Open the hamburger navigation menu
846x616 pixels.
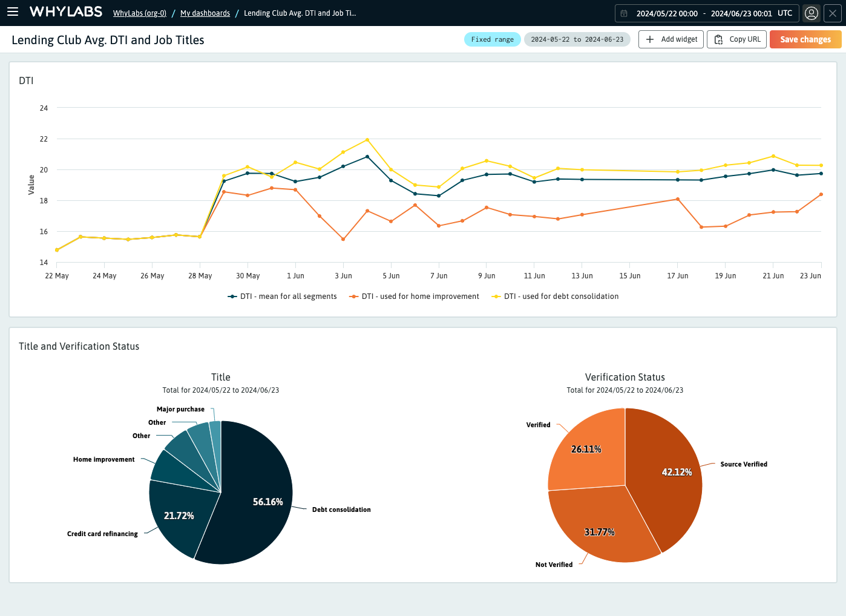pos(13,11)
